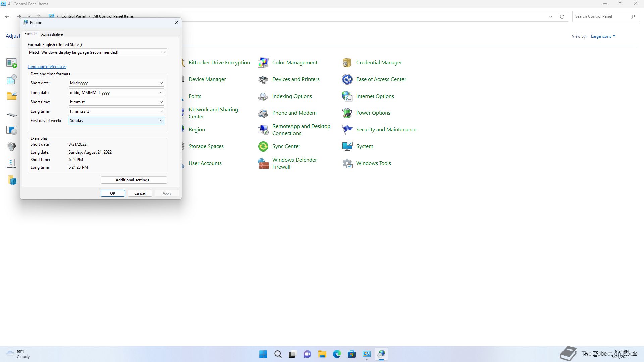Click Indexing Options icon

point(263,96)
